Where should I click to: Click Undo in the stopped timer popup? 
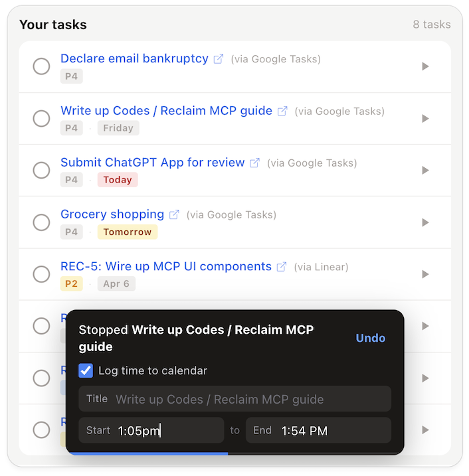point(370,338)
